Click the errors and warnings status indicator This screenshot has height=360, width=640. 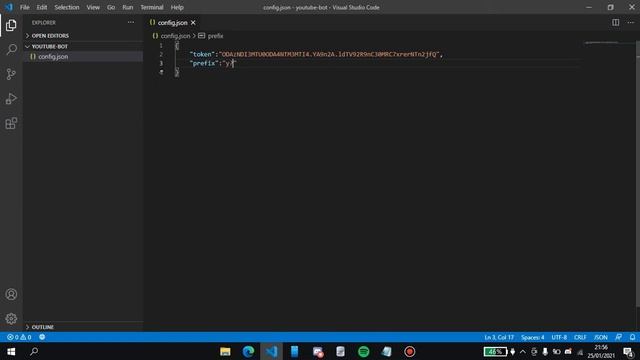click(19, 337)
